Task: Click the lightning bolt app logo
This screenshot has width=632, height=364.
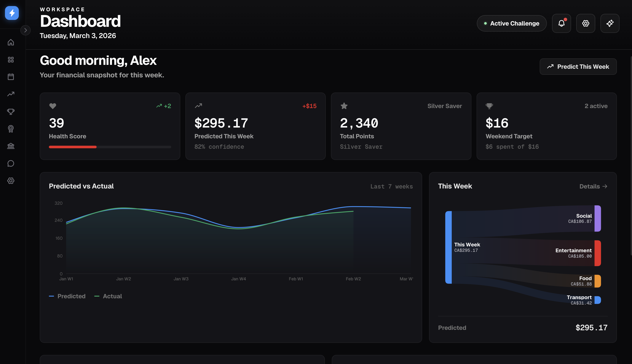Action: click(12, 13)
